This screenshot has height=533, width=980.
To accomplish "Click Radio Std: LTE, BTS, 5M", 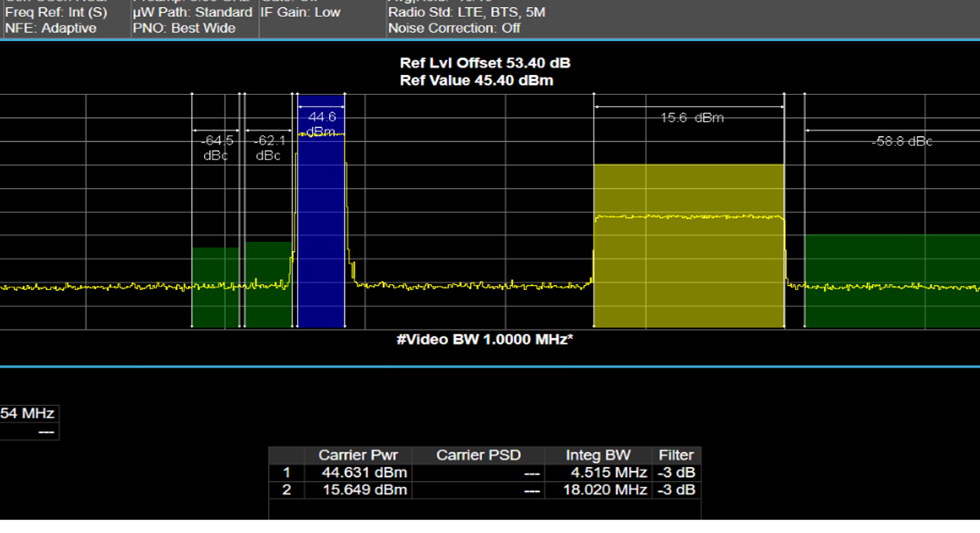I will [x=467, y=12].
